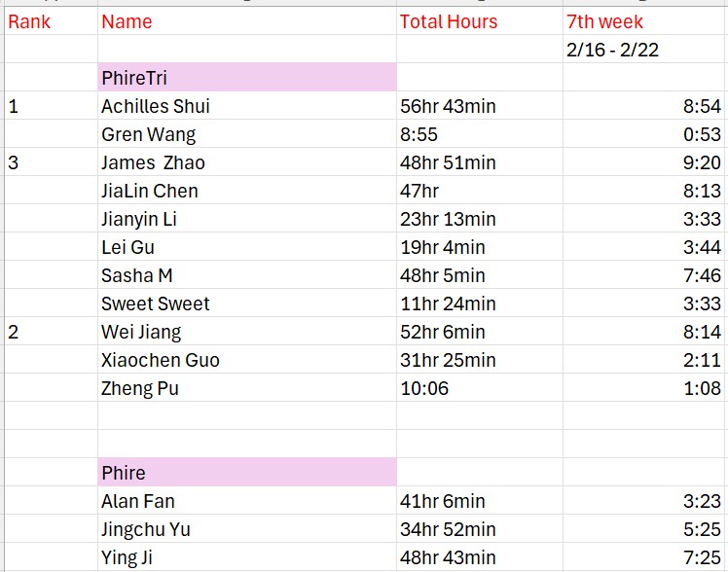The height and width of the screenshot is (572, 728).
Task: Select Gren Wang's 8:55 total hours cell
Action: click(479, 134)
